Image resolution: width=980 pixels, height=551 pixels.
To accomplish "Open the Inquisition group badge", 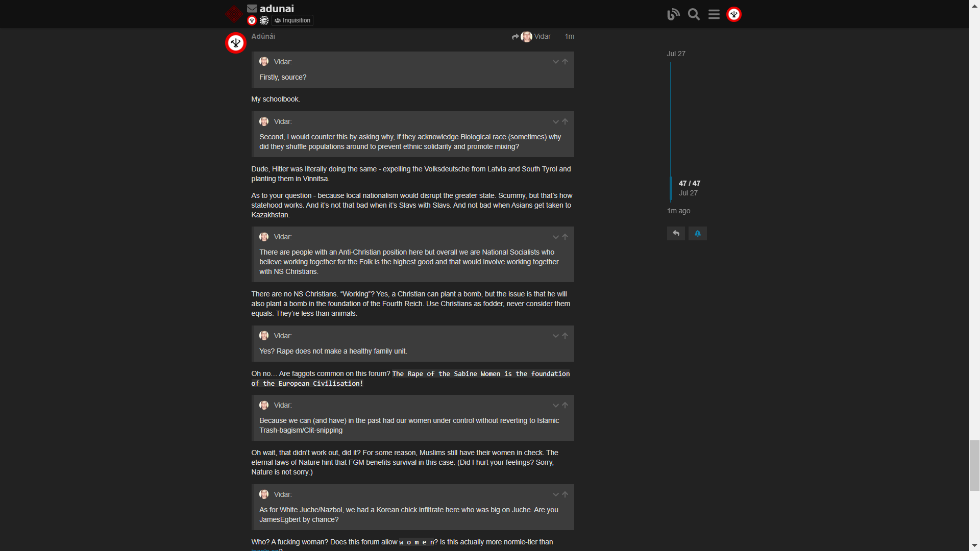I will pos(292,20).
